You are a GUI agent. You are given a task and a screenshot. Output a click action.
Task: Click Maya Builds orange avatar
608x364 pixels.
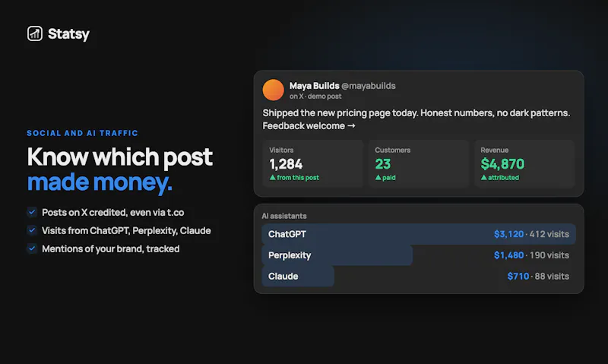coord(274,90)
